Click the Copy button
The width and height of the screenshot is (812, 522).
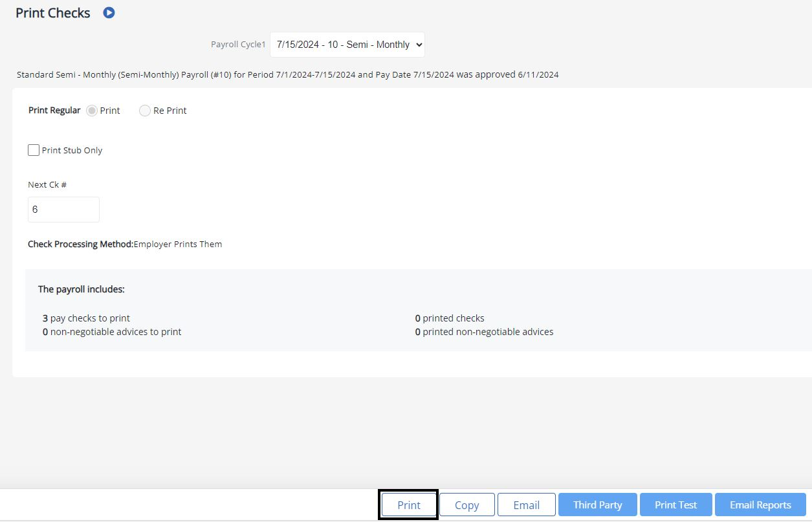point(466,505)
